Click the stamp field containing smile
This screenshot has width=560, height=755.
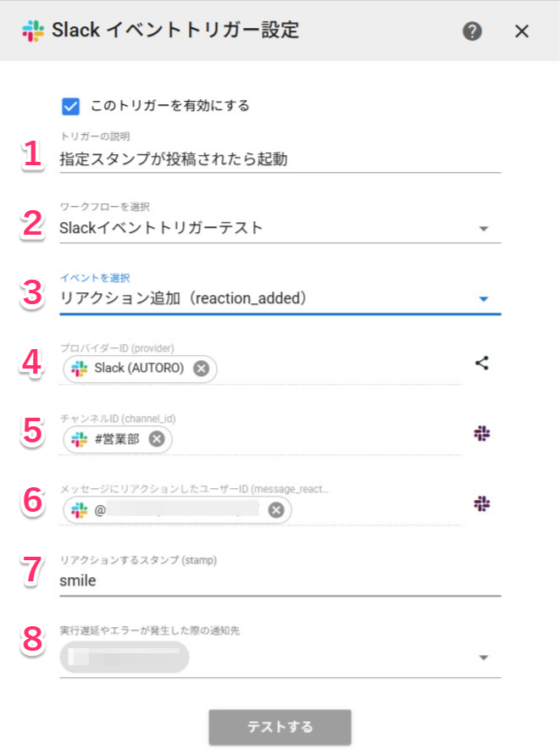(280, 581)
